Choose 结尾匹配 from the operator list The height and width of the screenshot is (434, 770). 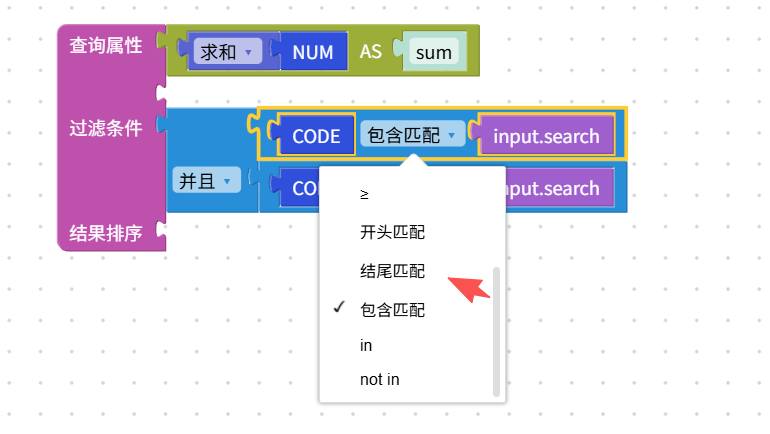point(392,270)
